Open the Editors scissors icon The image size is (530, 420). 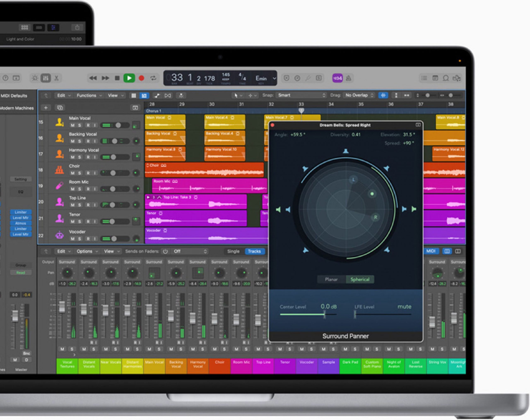pos(57,78)
